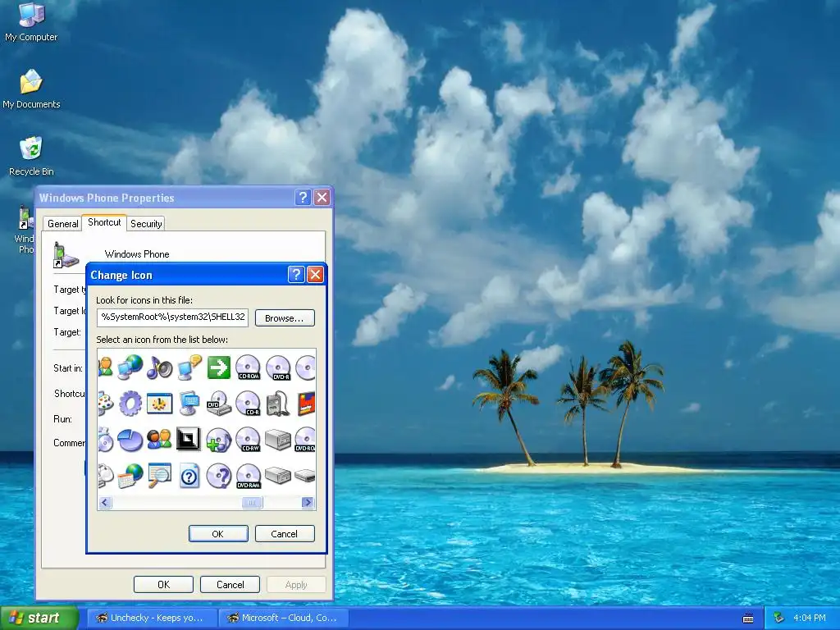Pick the DVD-RAM disc icon
This screenshot has height=630, width=840.
(x=248, y=476)
